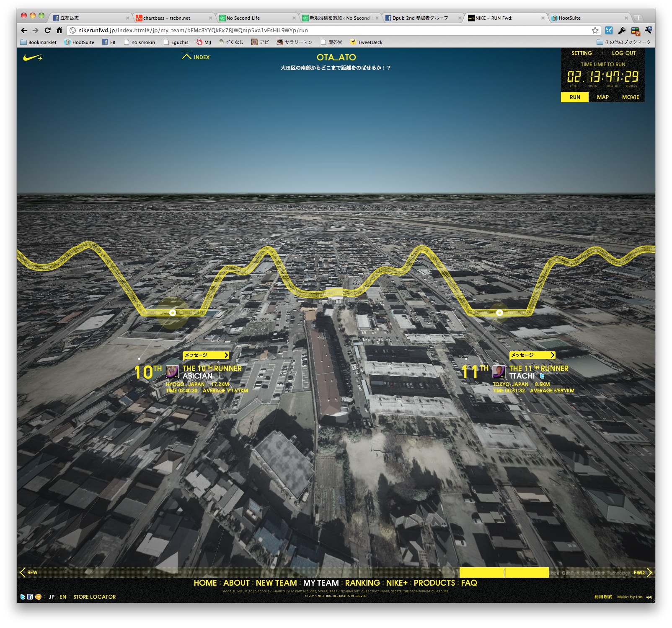Screen dimensions: 672x628
Task: Switch to the chartbeat ttcbn.net tab
Action: tap(174, 18)
